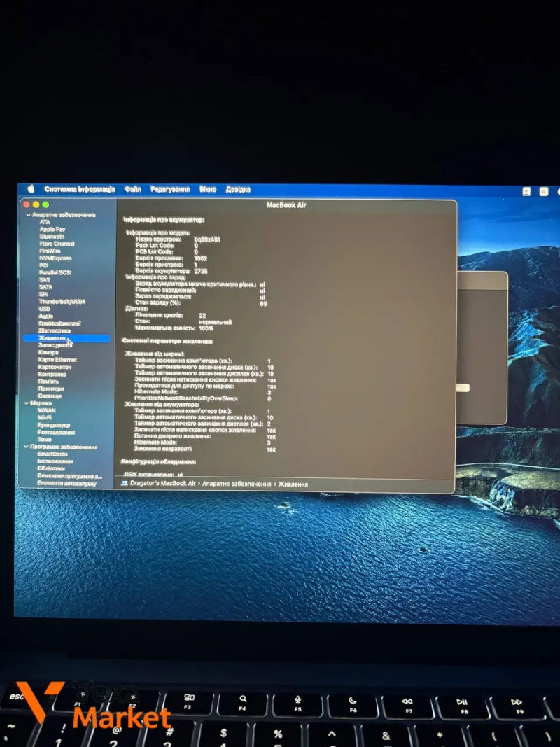This screenshot has width=560, height=747.
Task: Select SATA in the sidebar
Action: pos(45,287)
